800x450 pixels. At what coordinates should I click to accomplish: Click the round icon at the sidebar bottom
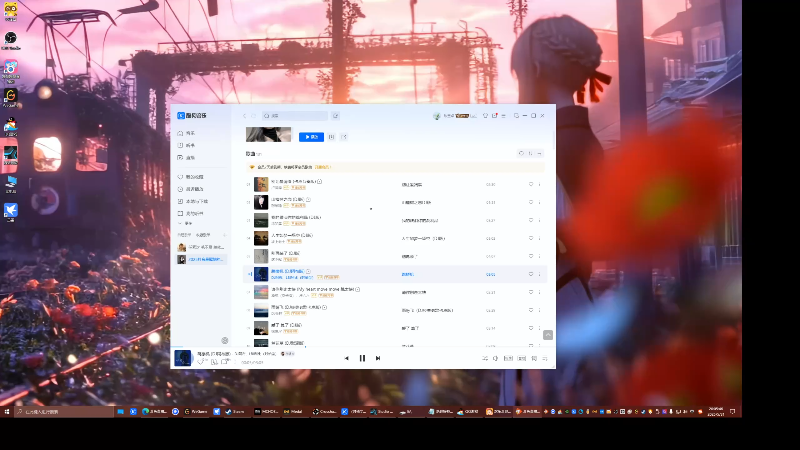tap(224, 340)
